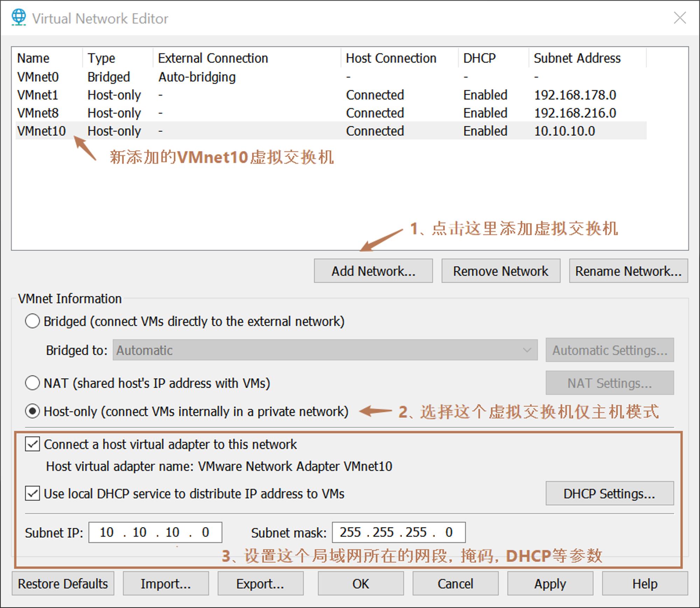Open DHCP Settings dialog

(x=610, y=493)
